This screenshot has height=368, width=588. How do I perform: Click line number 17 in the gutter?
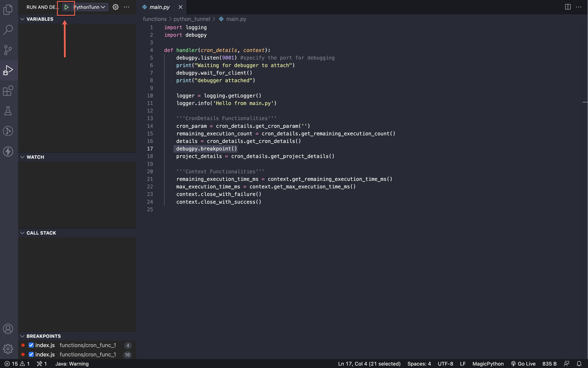click(150, 149)
